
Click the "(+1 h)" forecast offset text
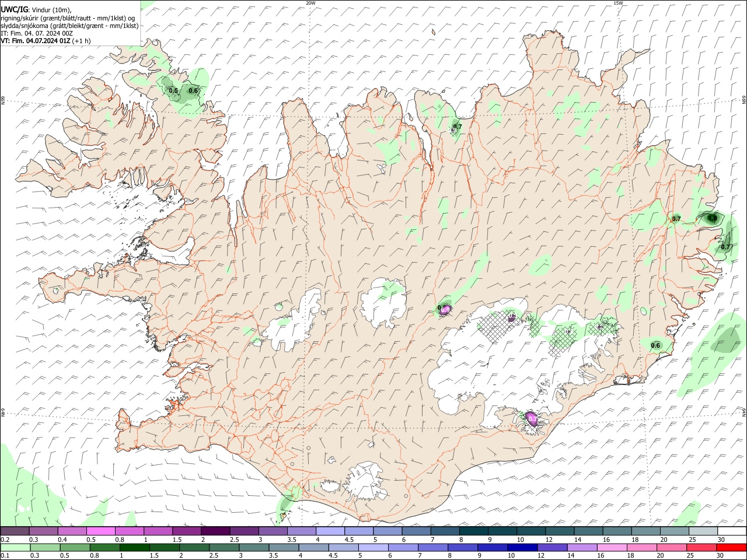point(81,41)
